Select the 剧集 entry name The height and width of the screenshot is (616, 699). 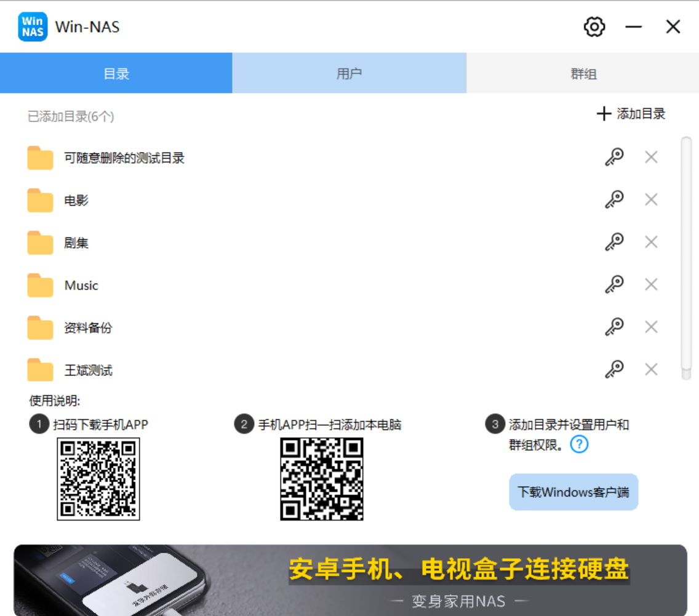point(76,242)
